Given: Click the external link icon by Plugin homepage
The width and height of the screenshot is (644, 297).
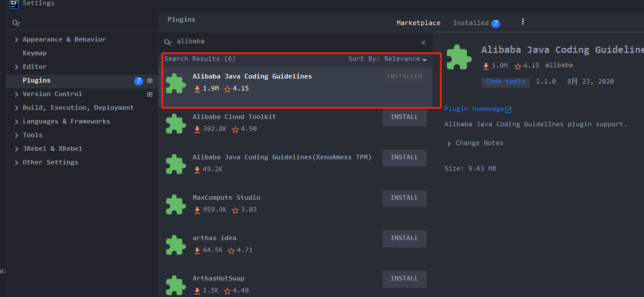Looking at the screenshot, I should [x=509, y=109].
